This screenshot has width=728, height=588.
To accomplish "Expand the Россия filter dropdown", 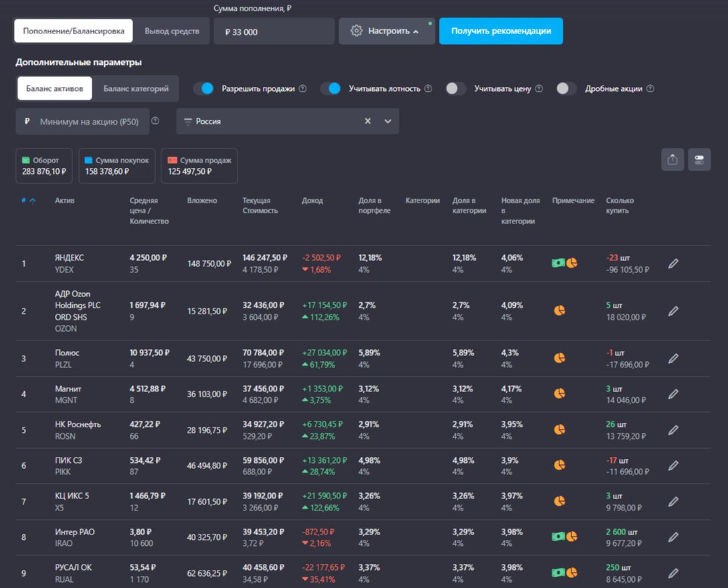I will (x=387, y=121).
